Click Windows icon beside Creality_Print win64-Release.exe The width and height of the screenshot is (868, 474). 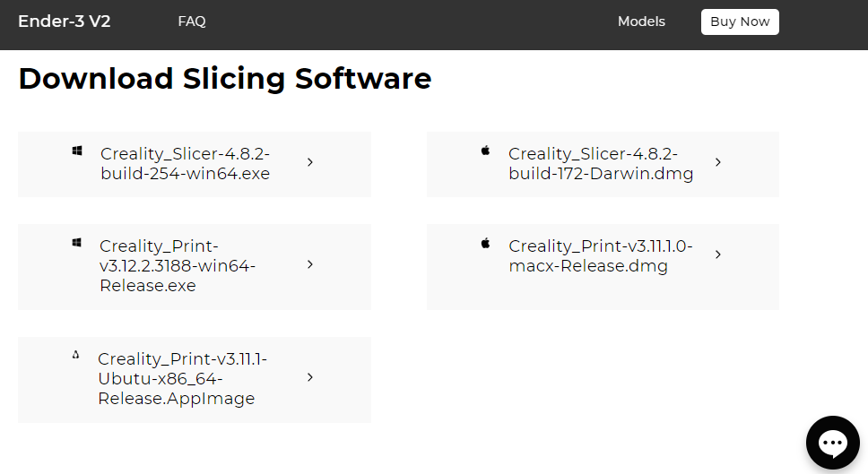(x=77, y=243)
